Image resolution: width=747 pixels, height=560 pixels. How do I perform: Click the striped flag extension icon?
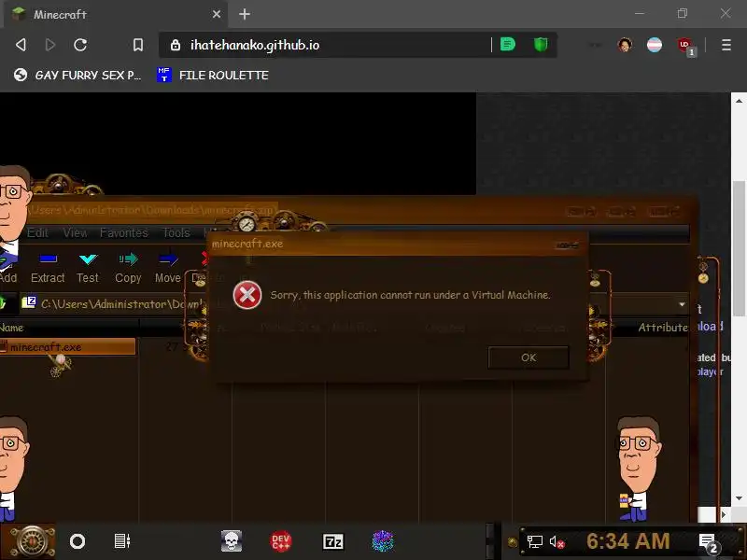tap(655, 45)
